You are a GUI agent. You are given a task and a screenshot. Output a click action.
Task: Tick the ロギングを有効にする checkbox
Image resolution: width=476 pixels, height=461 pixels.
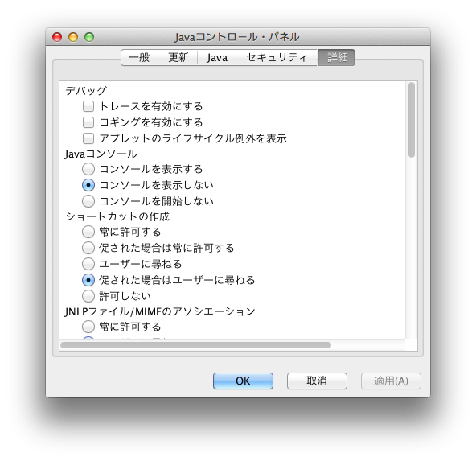tap(88, 122)
